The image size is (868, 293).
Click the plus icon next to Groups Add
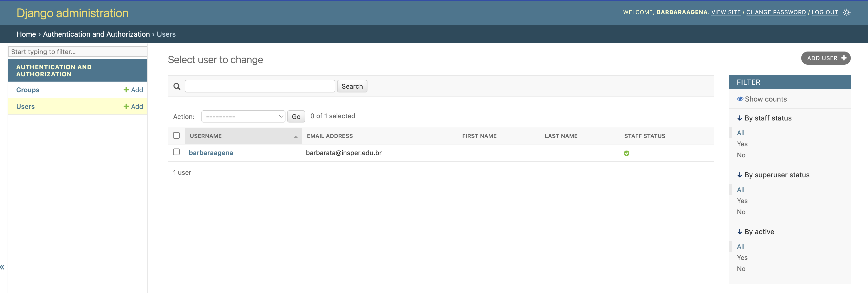pos(126,90)
